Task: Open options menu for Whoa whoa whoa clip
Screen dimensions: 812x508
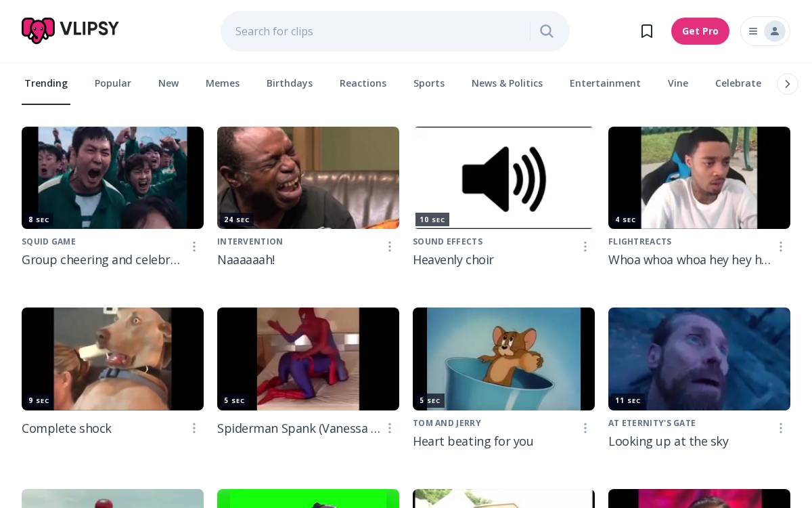Action: (x=781, y=247)
